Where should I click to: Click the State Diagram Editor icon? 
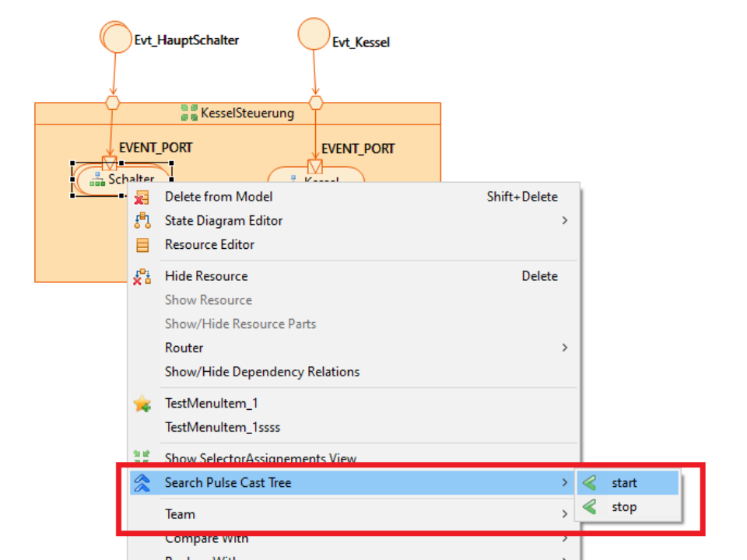(142, 221)
